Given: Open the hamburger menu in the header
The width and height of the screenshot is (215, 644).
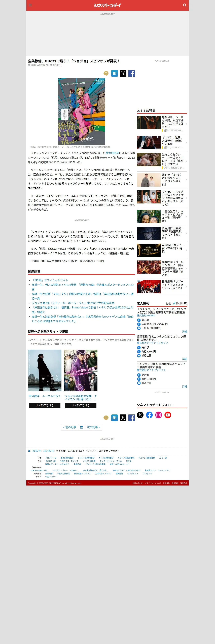Looking at the screenshot, I should tap(30, 5).
